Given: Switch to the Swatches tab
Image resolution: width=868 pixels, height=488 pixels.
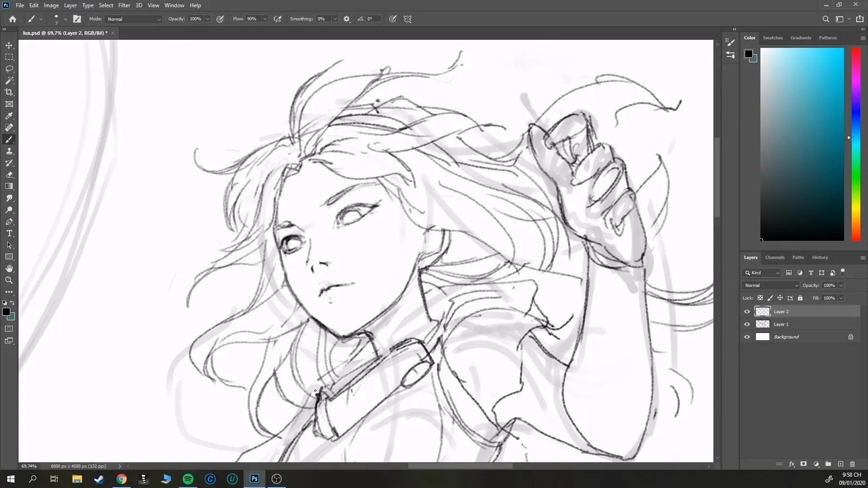Looking at the screenshot, I should click(x=772, y=38).
